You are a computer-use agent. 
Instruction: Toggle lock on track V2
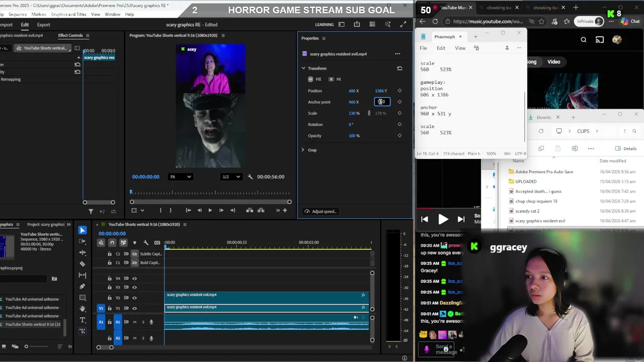pyautogui.click(x=110, y=298)
